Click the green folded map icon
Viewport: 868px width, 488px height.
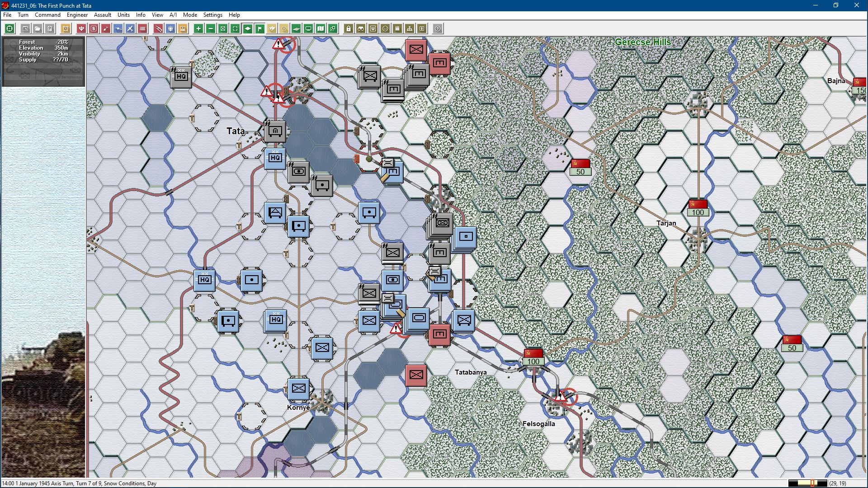[x=321, y=28]
